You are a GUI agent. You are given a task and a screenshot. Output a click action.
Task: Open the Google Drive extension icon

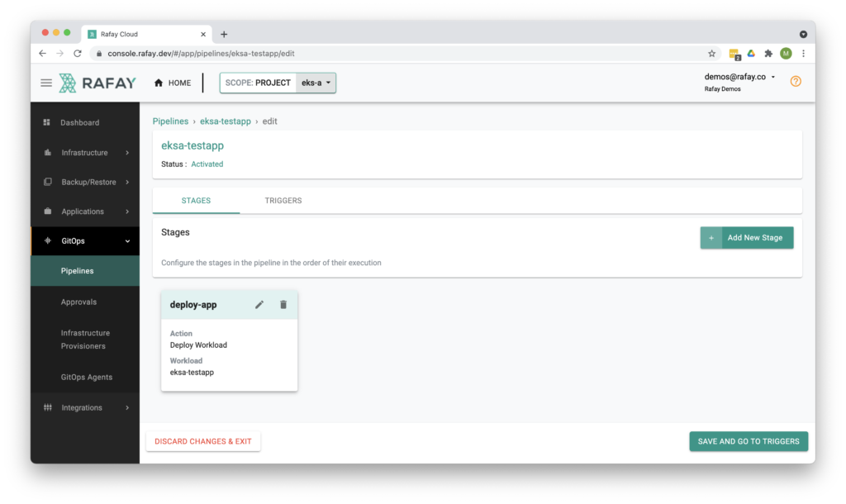pyautogui.click(x=751, y=54)
